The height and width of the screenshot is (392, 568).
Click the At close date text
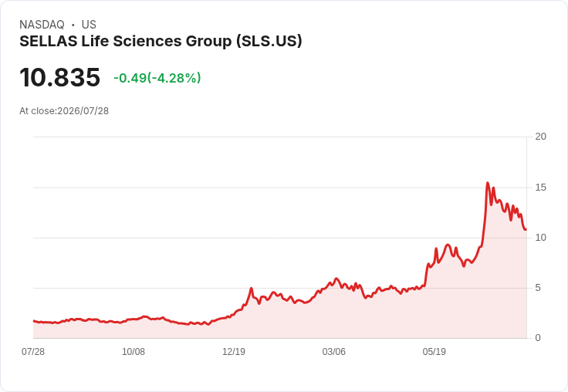click(x=64, y=111)
